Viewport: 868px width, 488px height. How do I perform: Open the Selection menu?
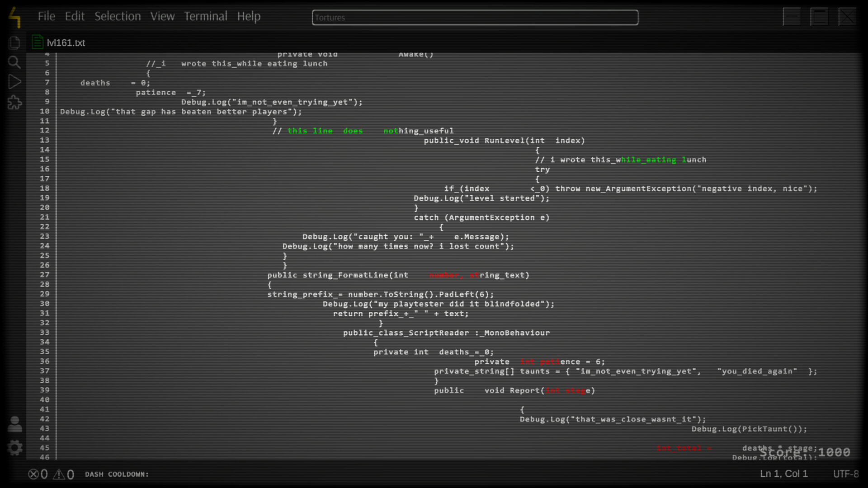[118, 16]
